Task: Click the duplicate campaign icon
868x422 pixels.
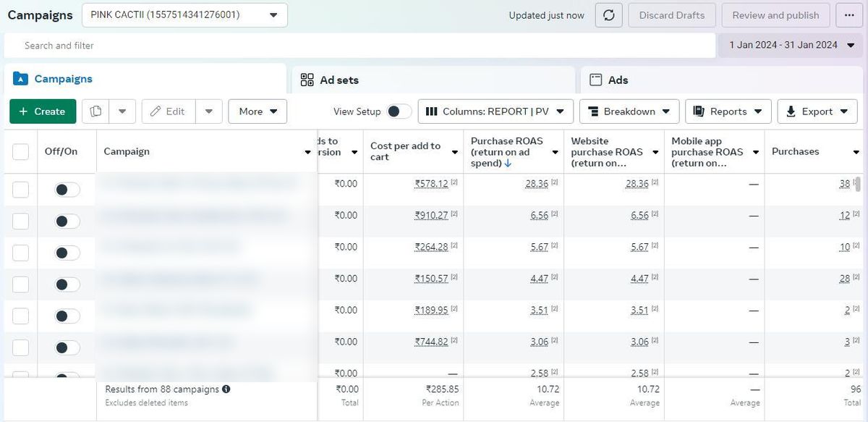Action: (x=95, y=111)
